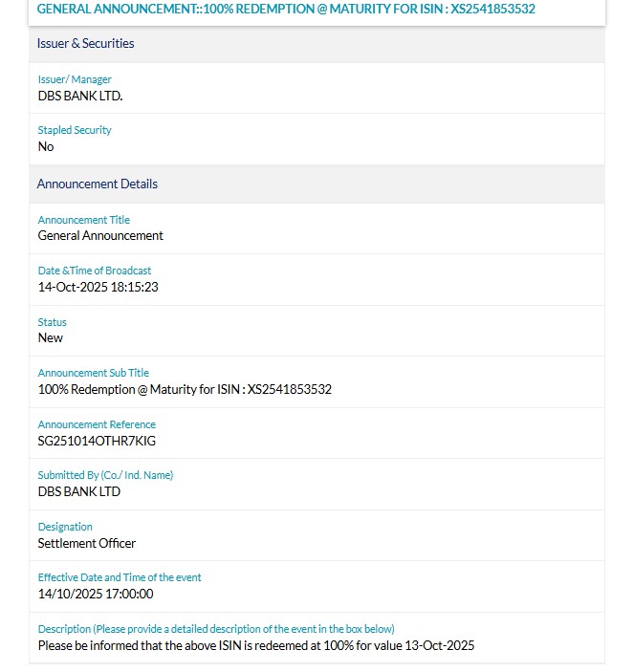Select the effective date 14/10/2025 17:00:00

coord(96,594)
